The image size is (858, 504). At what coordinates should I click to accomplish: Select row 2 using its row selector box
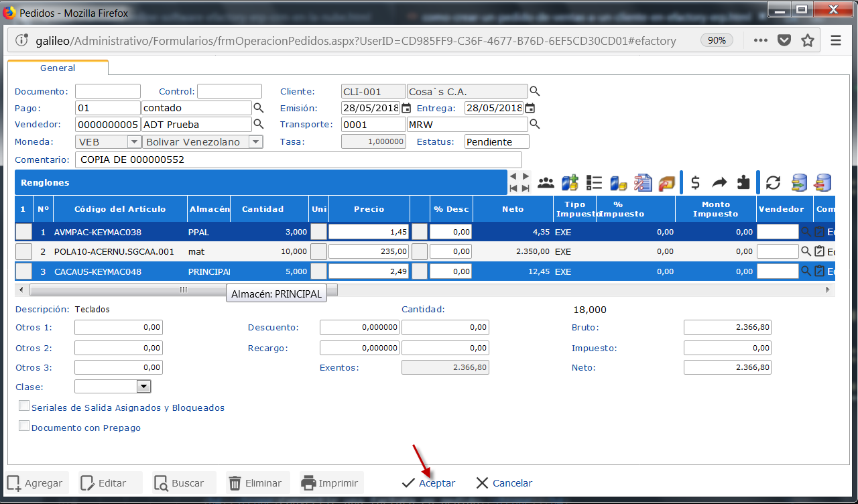pyautogui.click(x=23, y=251)
